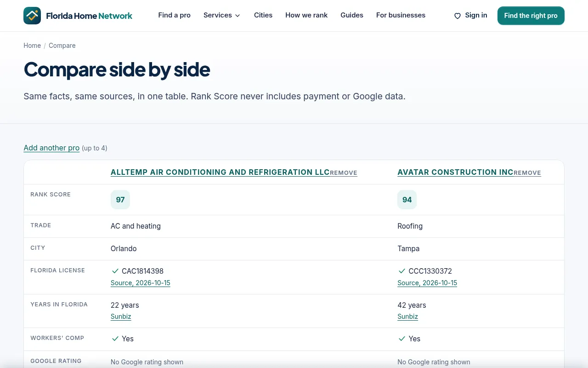The width and height of the screenshot is (588, 368).
Task: Go to Home via breadcrumb
Action: click(x=32, y=46)
